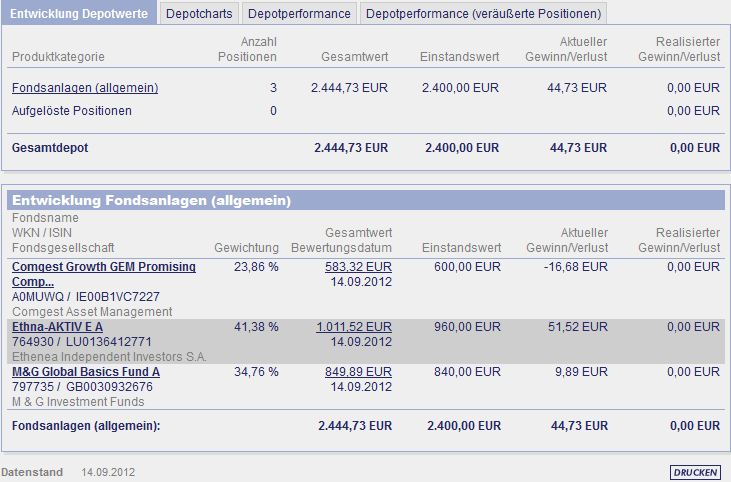
Task: Click the Produktkategorie column header
Action: pos(58,56)
